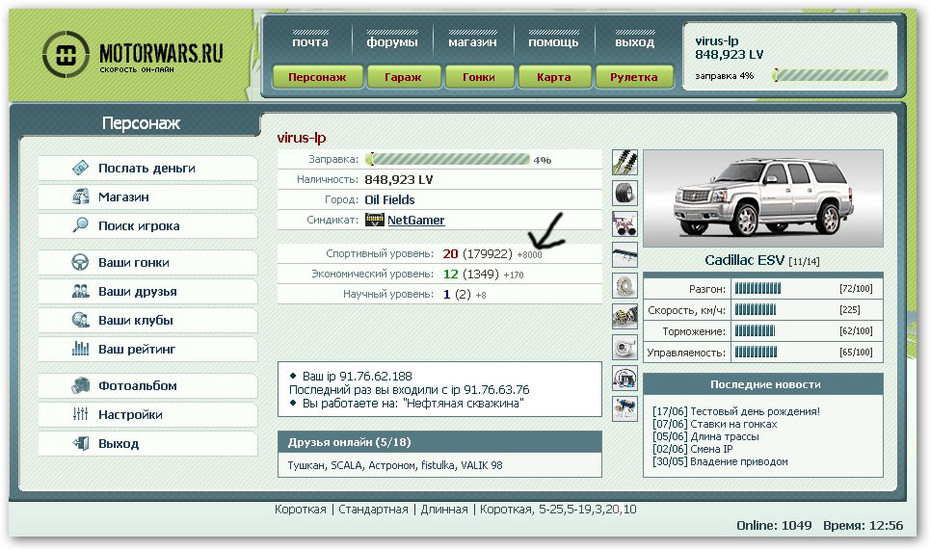Click the globe icon beside Ваши клубы
Screen dimensions: 930x550
(x=80, y=320)
